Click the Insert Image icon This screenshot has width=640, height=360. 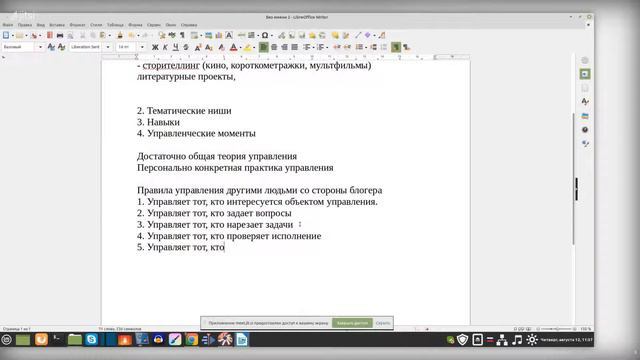tap(209, 36)
